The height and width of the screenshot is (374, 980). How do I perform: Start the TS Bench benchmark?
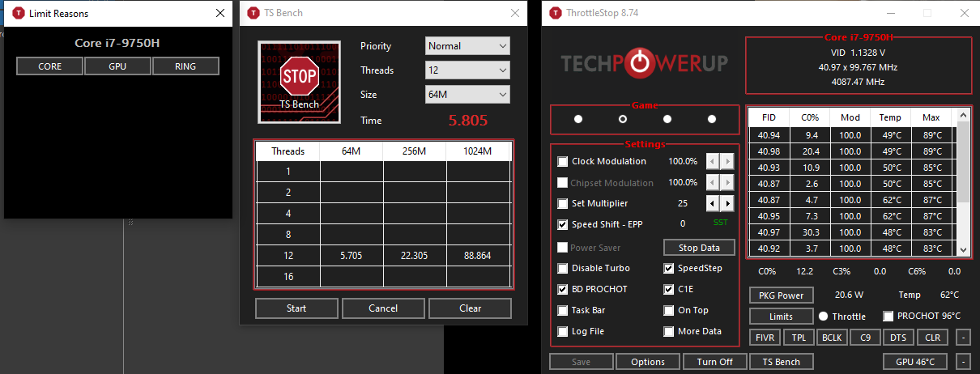(x=296, y=308)
